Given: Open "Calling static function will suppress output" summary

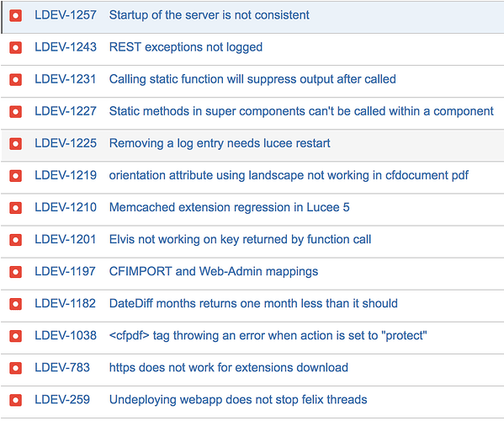Looking at the screenshot, I should click(252, 79).
